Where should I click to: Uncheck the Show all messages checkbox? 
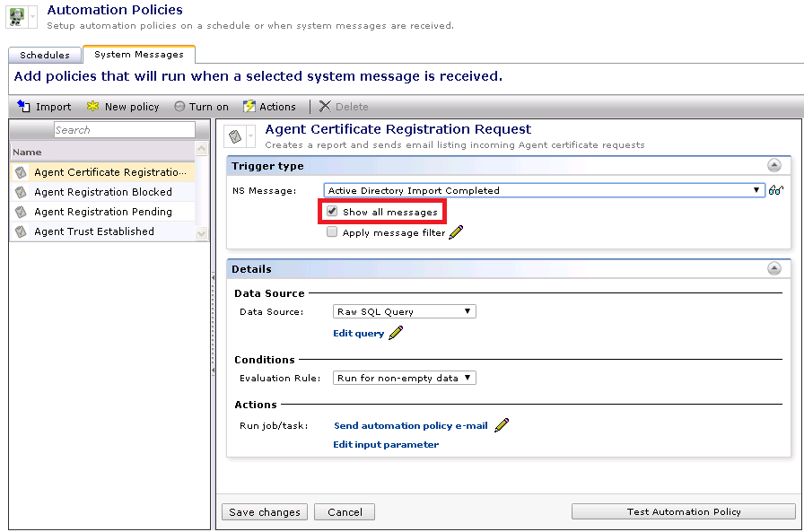[333, 212]
